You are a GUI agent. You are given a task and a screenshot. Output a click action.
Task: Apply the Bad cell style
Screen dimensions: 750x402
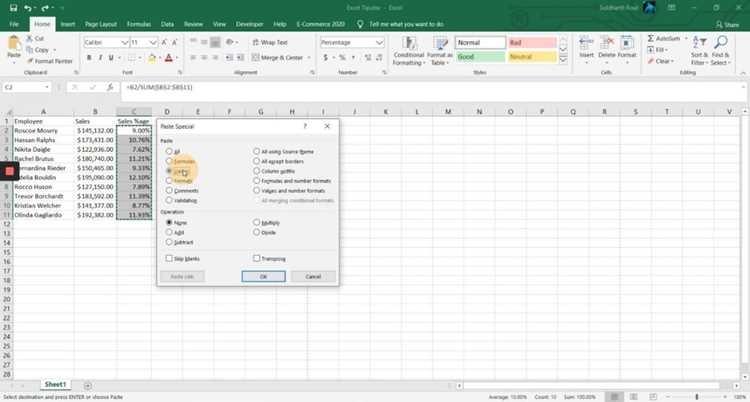point(532,43)
